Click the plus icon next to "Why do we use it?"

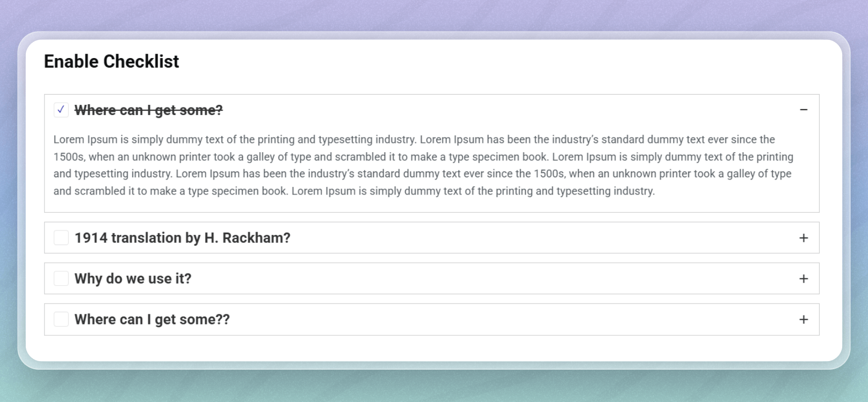point(804,278)
